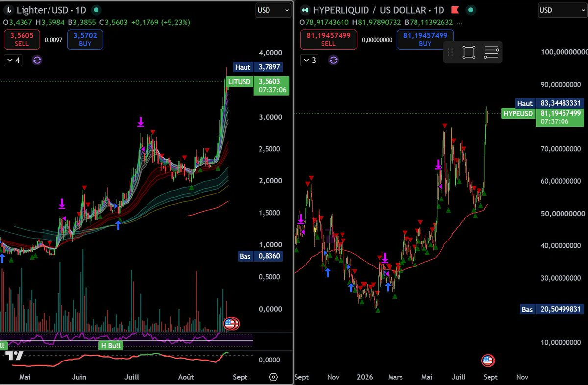Screen dimensions: 588x385
Task: Click the LITUSD 3,5603 price label
Action: 257,86
